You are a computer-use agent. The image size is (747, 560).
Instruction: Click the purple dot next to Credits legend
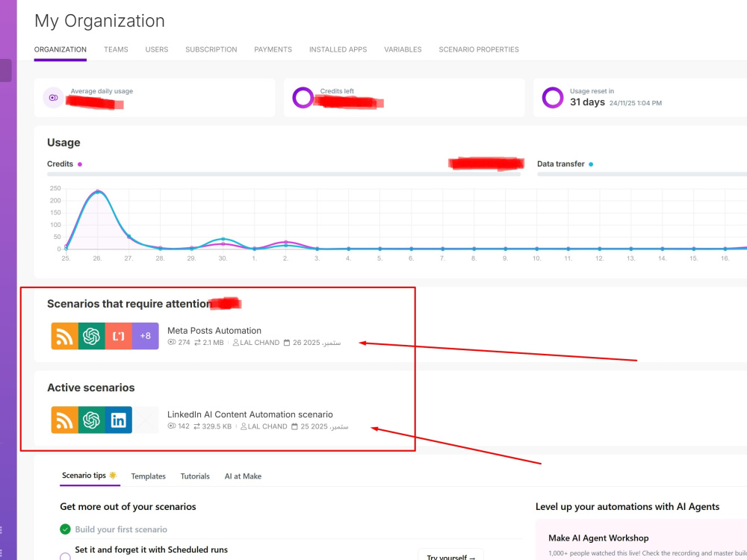80,164
